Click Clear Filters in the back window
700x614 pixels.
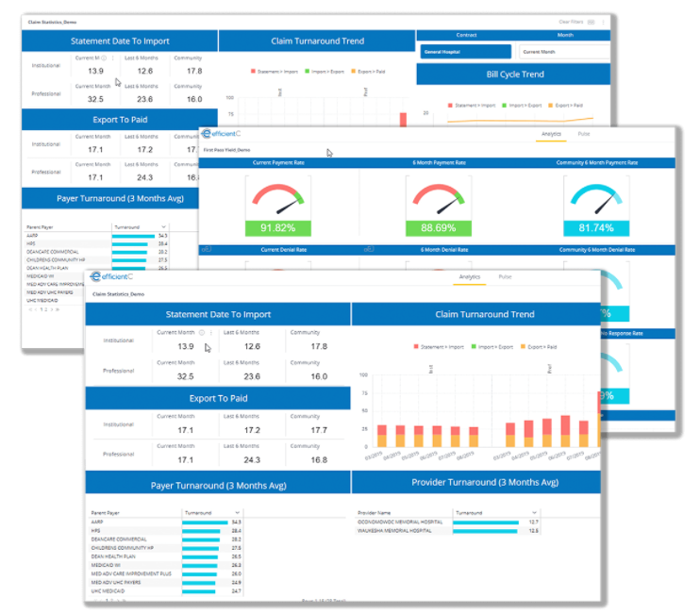coord(571,21)
